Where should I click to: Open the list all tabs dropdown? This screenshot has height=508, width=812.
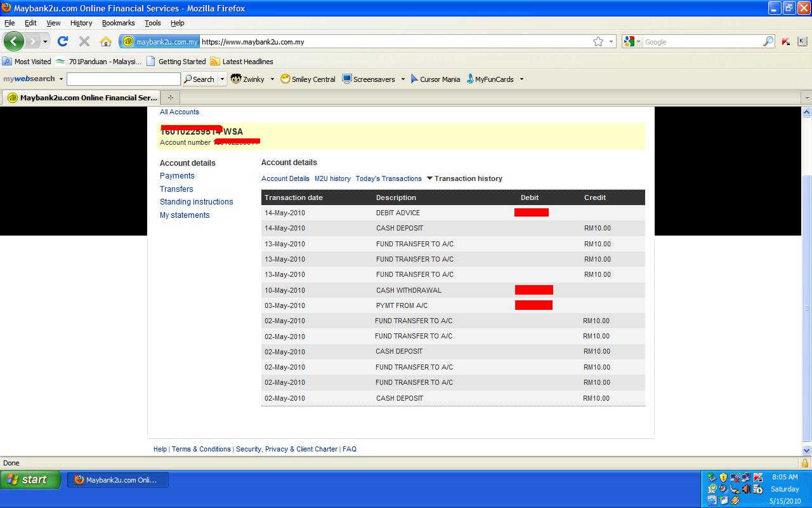(x=806, y=98)
